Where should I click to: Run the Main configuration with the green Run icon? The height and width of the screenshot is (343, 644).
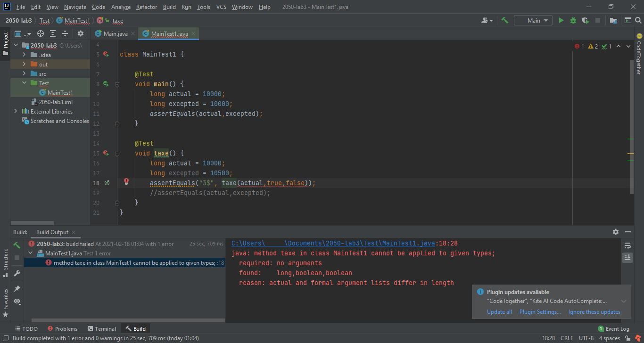pos(561,20)
